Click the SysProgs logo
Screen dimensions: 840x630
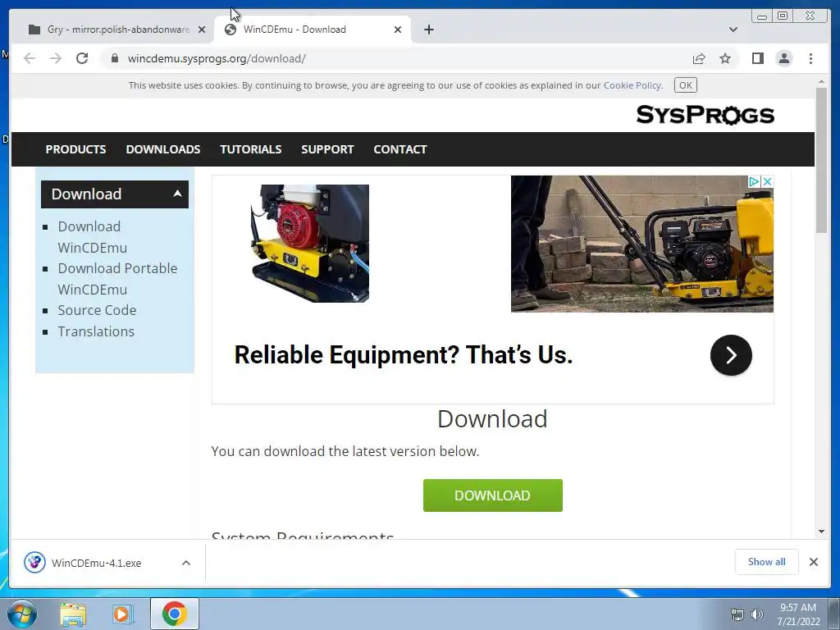(705, 115)
